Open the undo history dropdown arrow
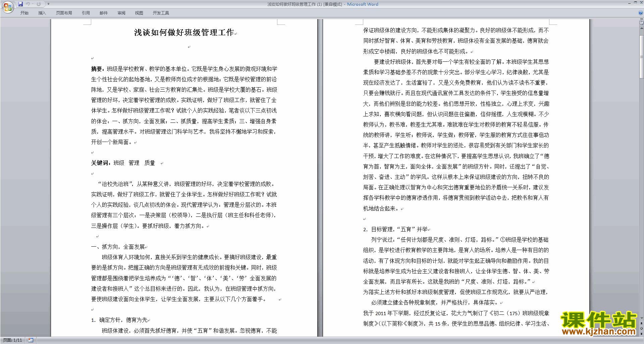The image size is (644, 344). pyautogui.click(x=33, y=4)
